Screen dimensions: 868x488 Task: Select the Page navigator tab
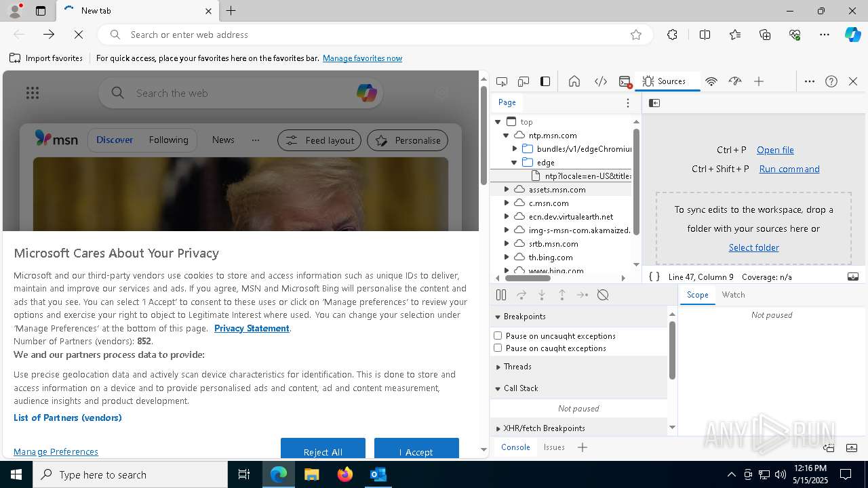[507, 102]
